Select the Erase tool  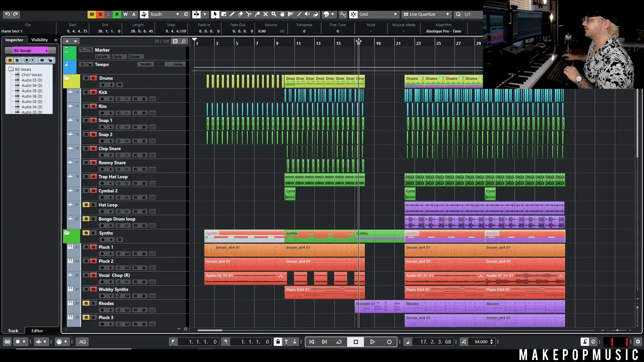[240, 14]
